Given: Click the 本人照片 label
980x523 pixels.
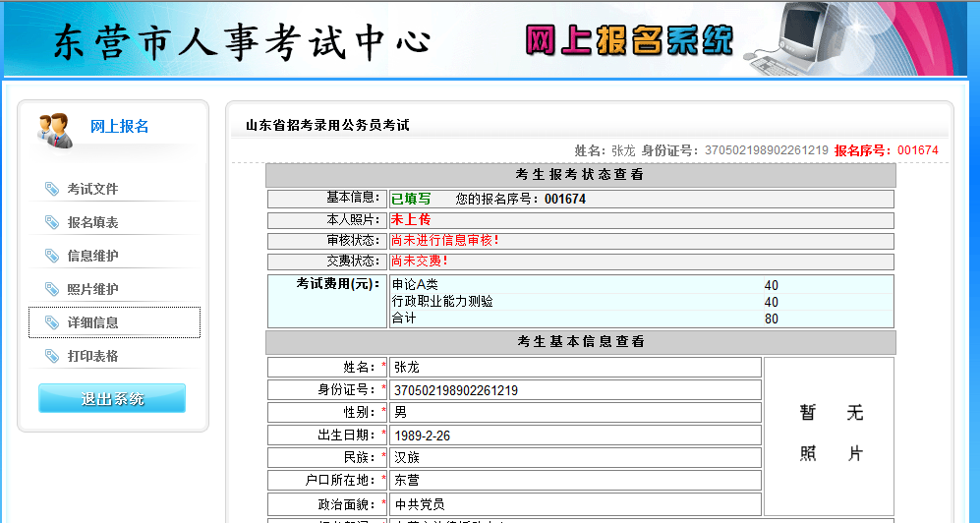Looking at the screenshot, I should pyautogui.click(x=353, y=219).
